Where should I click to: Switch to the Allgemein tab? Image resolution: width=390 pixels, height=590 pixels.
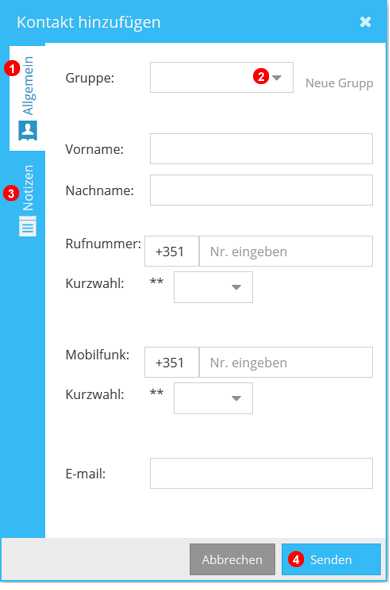pos(27,98)
